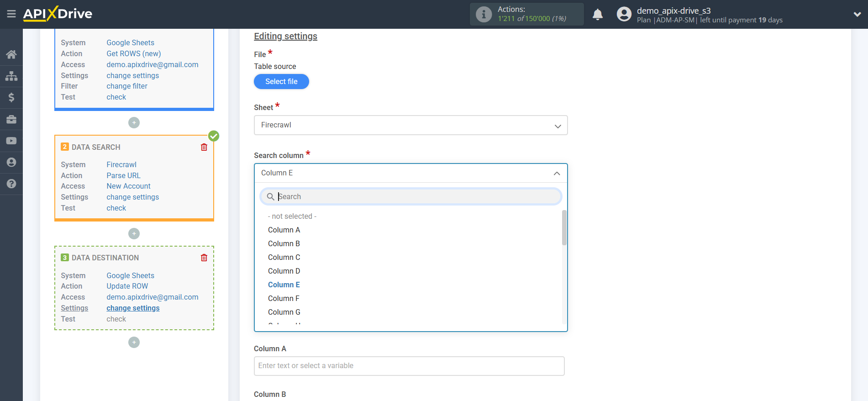Click check link in Data Source

coord(116,97)
